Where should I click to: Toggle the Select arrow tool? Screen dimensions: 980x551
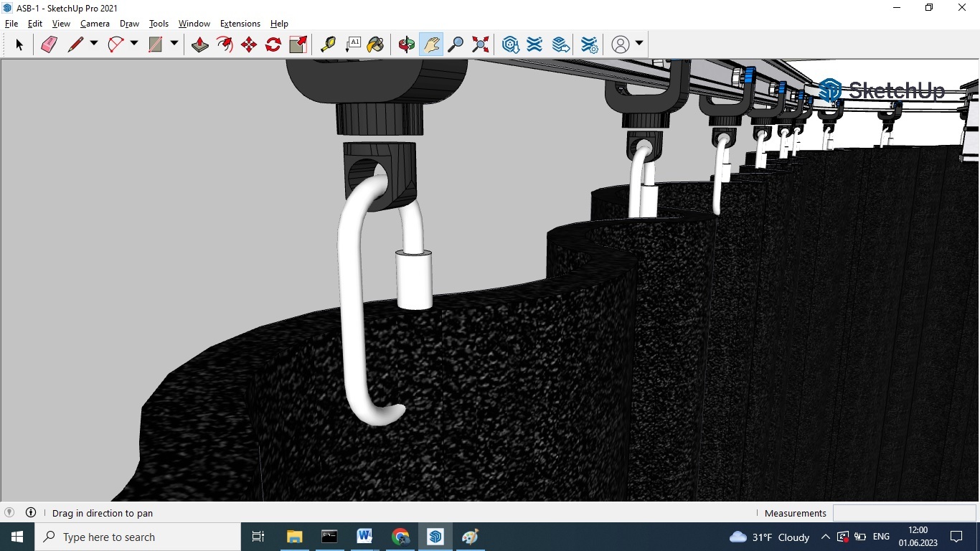coord(19,44)
